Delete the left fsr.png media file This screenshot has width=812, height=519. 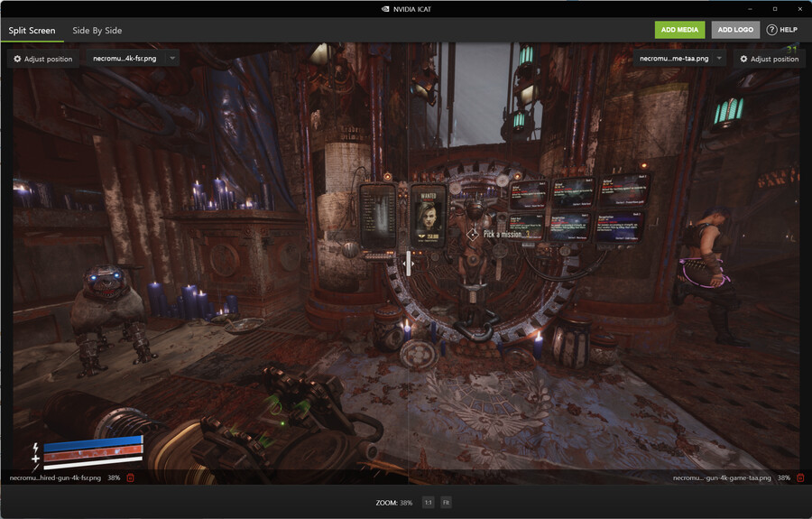(131, 477)
